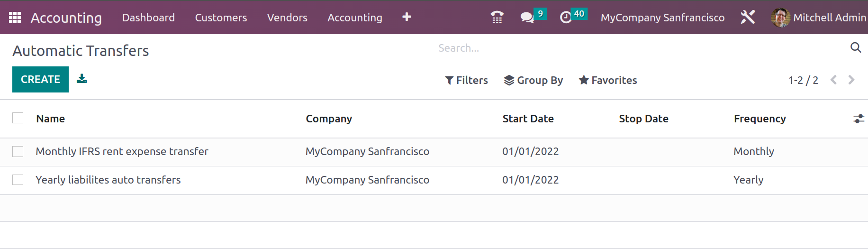Viewport: 868px width, 249px height.
Task: Check the Monthly IFRS rent expense transfer row
Action: point(18,151)
